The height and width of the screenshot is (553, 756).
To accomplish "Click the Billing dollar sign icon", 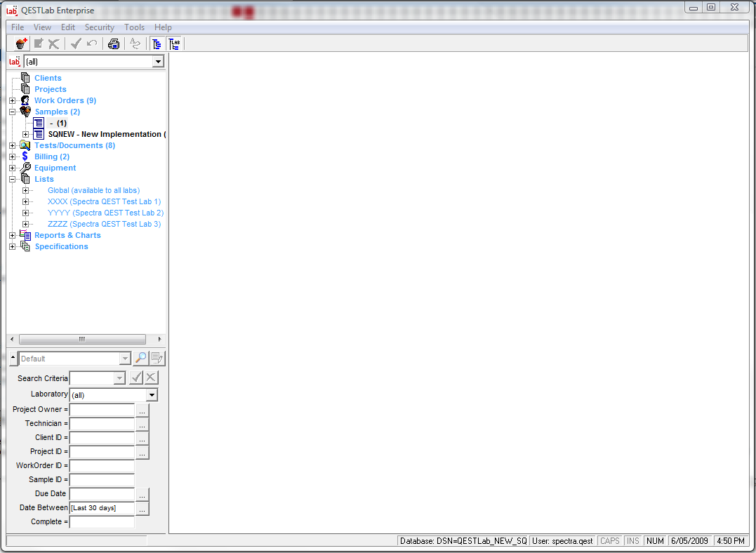I will point(25,156).
